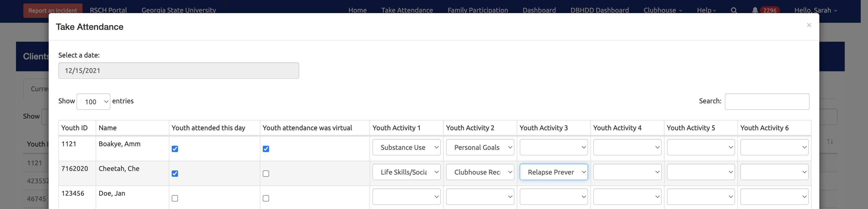Screen dimensions: 868x209
Task: Enable virtual attendance for Cheetah, Che
Action: (266, 174)
